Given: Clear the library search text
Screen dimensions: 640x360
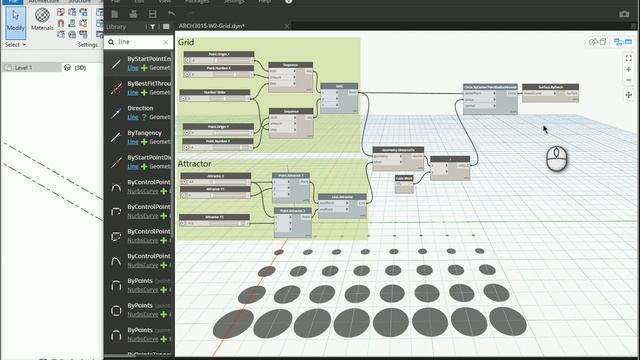Looking at the screenshot, I should [x=166, y=42].
